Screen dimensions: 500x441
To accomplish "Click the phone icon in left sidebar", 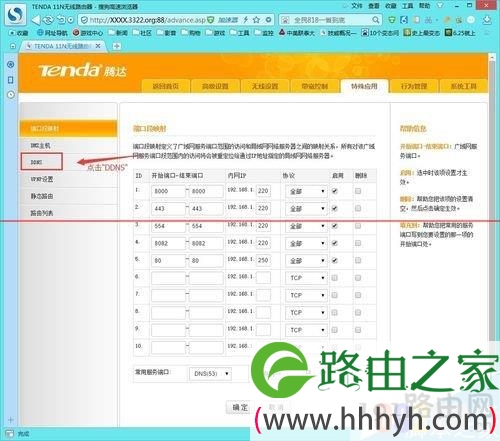I will coord(11,80).
